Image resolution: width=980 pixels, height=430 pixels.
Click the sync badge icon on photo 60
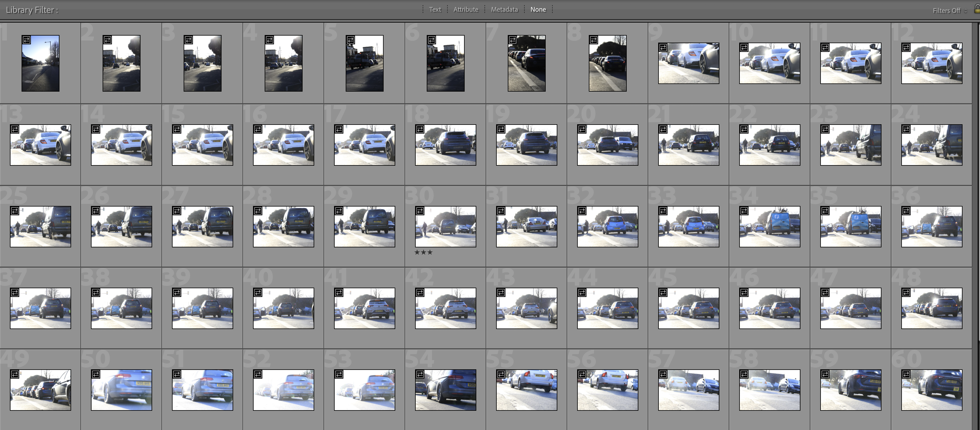point(906,374)
